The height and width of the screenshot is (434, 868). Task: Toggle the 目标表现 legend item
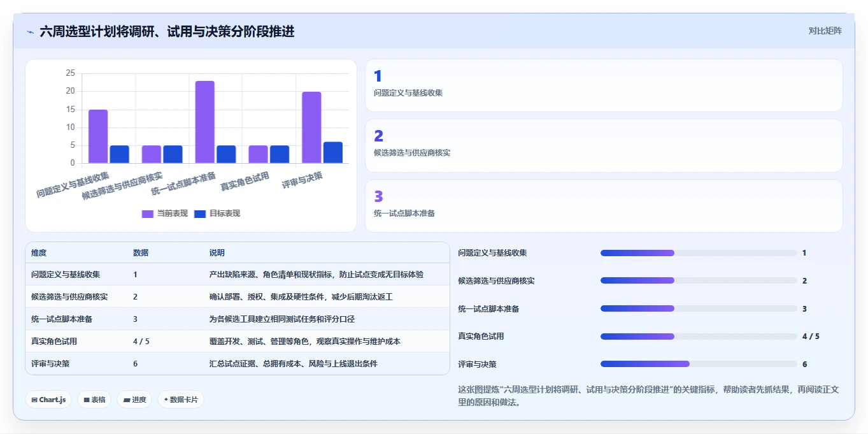point(217,213)
